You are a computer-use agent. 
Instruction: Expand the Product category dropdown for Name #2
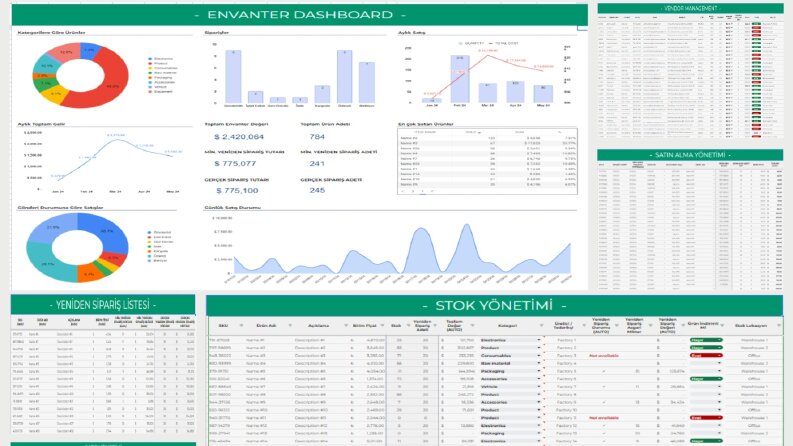[x=539, y=348]
